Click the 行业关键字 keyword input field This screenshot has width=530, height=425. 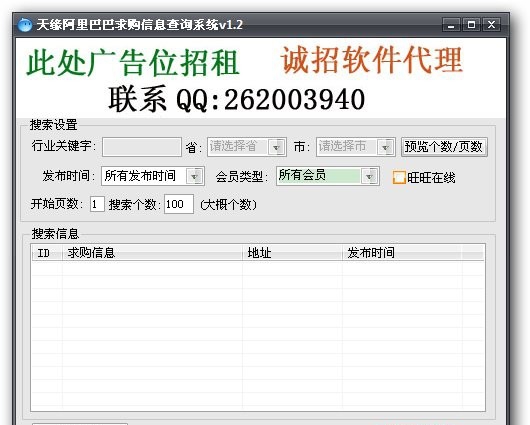(x=142, y=147)
